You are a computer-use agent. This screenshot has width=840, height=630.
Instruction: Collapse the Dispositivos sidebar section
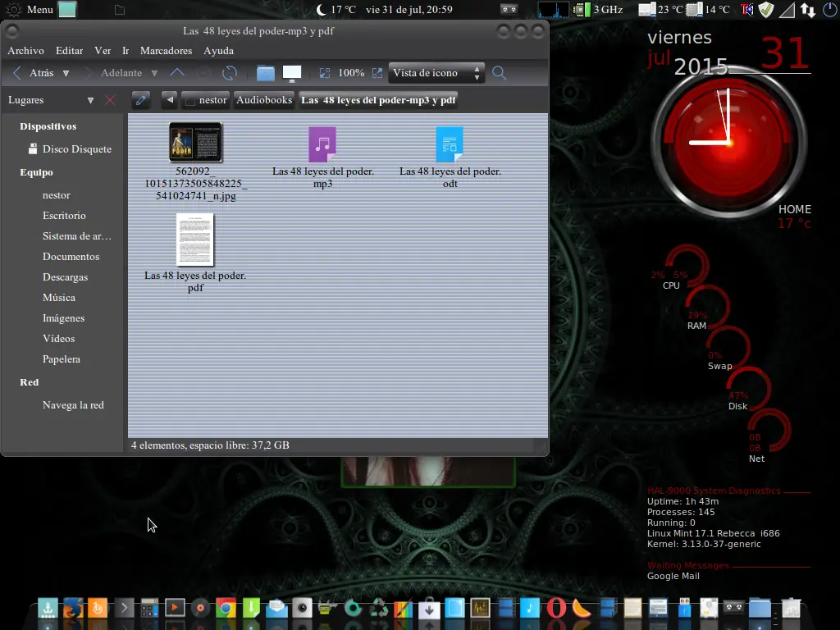tap(48, 126)
